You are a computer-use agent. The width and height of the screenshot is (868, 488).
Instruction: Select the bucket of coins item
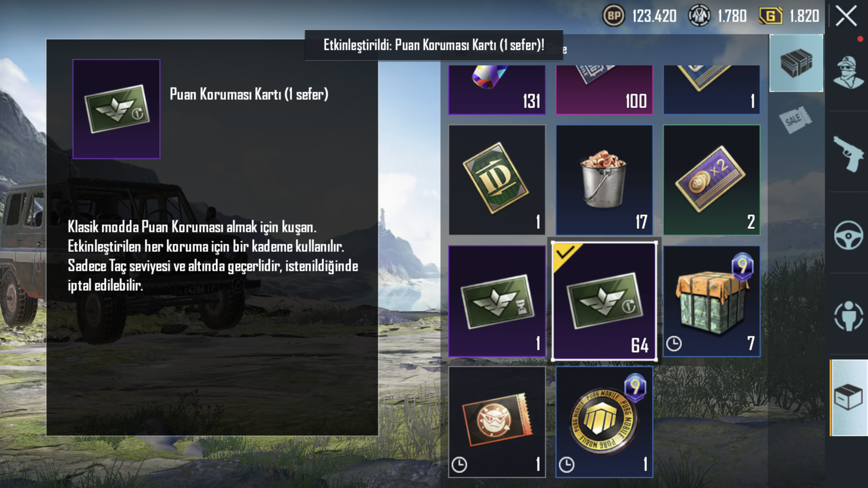pyautogui.click(x=604, y=180)
